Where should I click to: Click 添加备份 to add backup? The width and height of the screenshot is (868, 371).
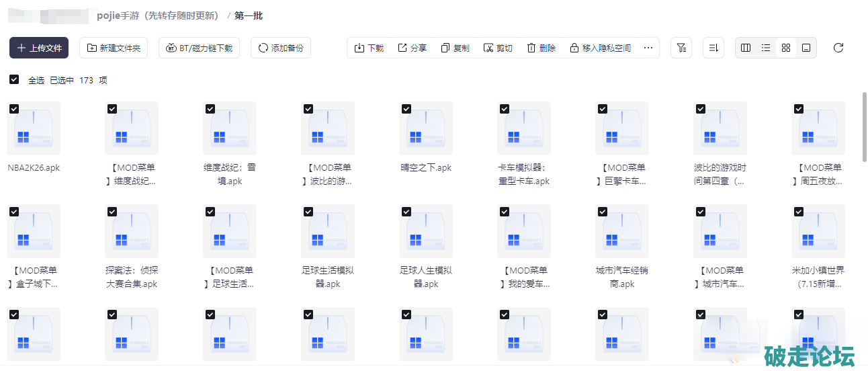pos(280,48)
